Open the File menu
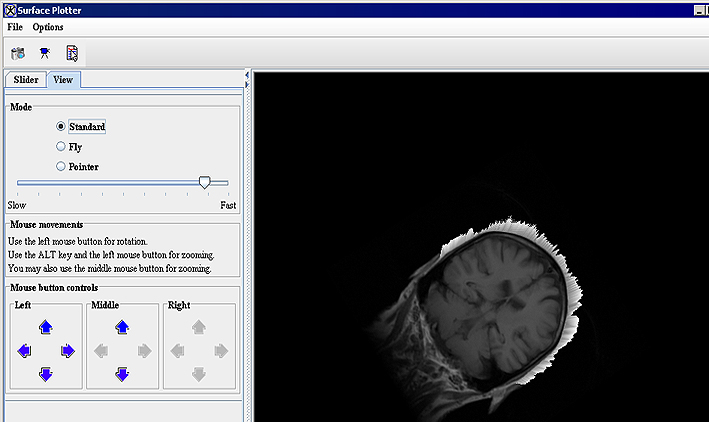The image size is (709, 422). (x=15, y=27)
